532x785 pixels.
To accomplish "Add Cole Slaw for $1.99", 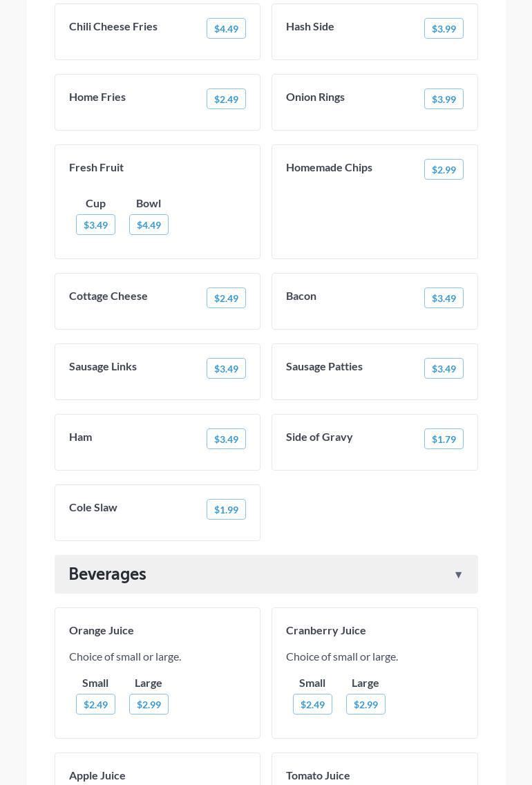I will (x=226, y=509).
